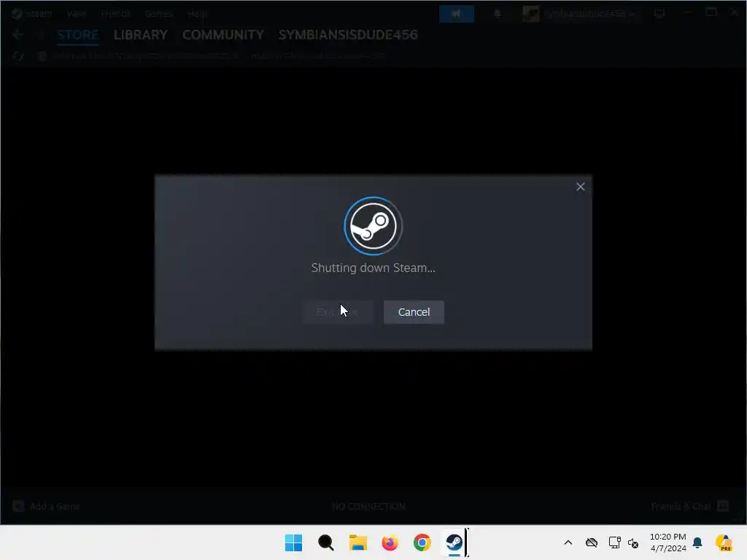This screenshot has height=560, width=747.
Task: Click Add a Game
Action: pos(46,506)
